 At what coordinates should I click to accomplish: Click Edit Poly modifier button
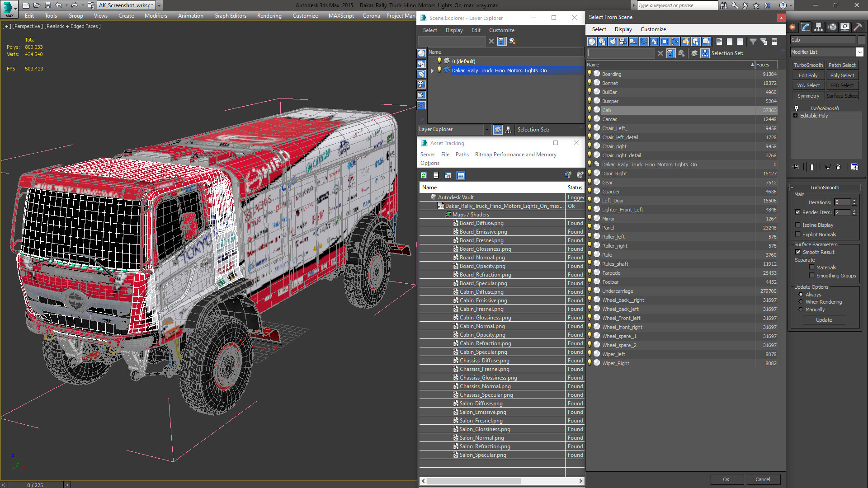808,75
